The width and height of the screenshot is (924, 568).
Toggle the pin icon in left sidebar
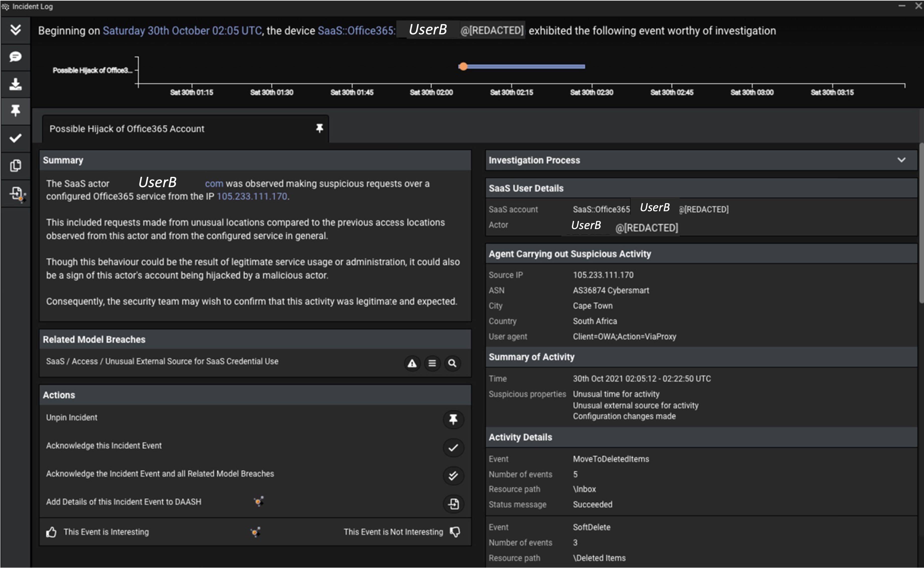click(15, 111)
